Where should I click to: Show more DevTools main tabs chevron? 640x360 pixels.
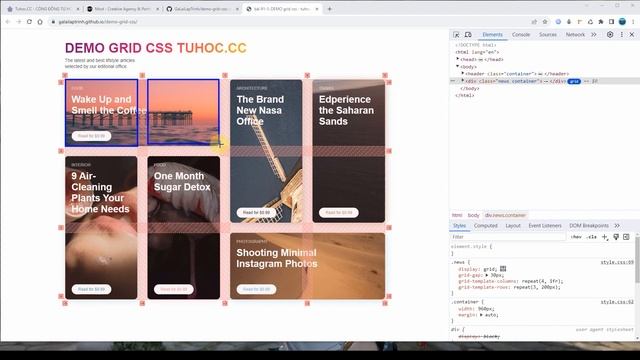point(593,35)
